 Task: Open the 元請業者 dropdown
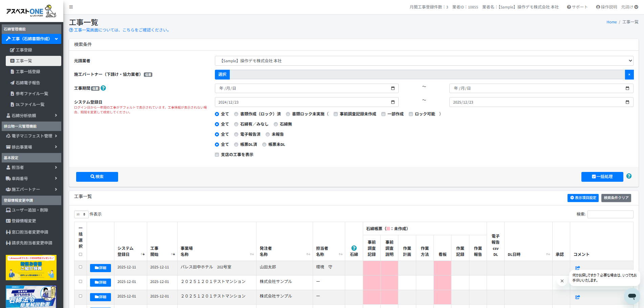[424, 61]
